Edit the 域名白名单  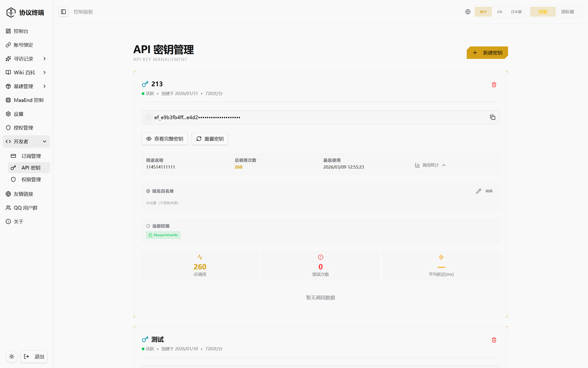484,191
